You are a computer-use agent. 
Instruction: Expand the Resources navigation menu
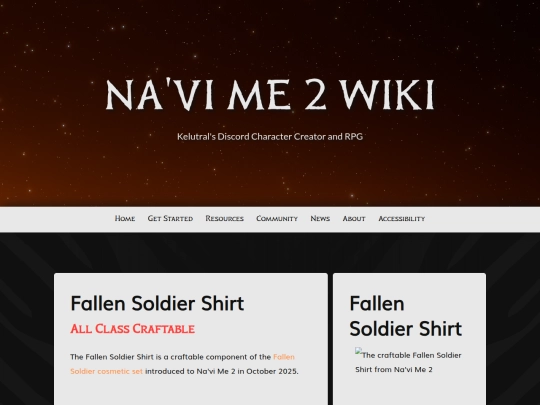pyautogui.click(x=225, y=218)
